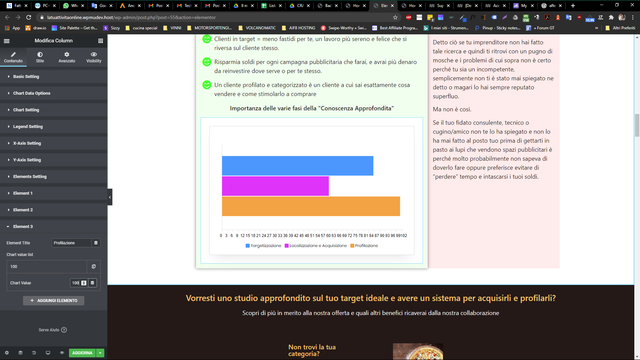The width and height of the screenshot is (640, 360).
Task: Preview changes with the eye icon
Action: (62, 353)
